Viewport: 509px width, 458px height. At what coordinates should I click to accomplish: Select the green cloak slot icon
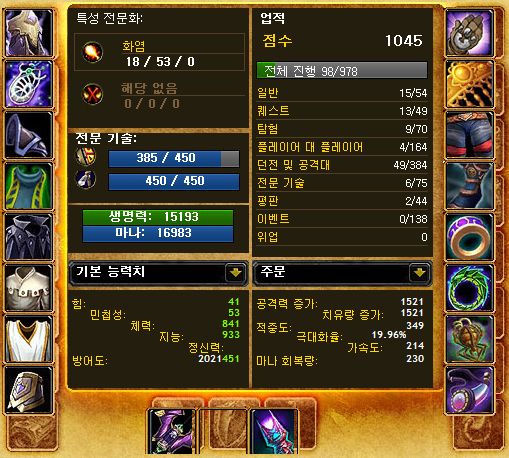click(29, 186)
